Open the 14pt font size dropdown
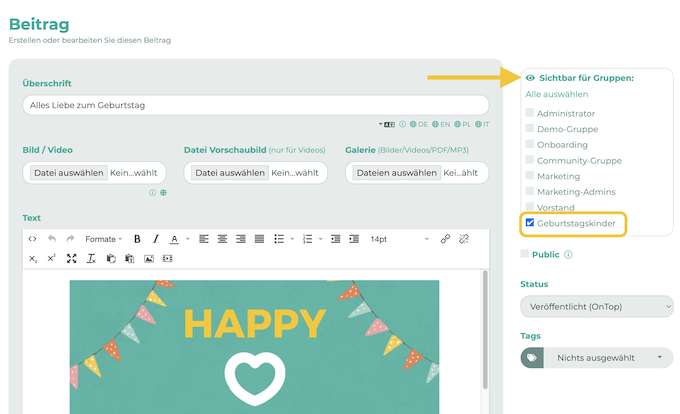The width and height of the screenshot is (680, 414). point(399,239)
